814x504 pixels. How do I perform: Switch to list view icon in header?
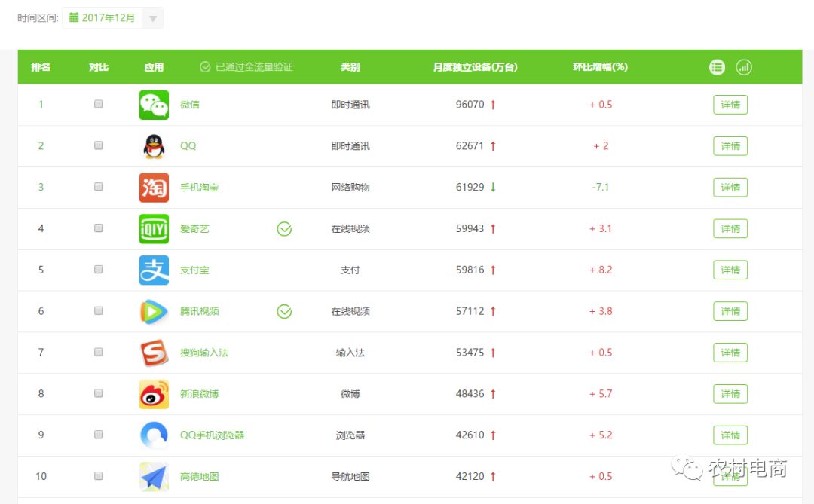pos(717,67)
